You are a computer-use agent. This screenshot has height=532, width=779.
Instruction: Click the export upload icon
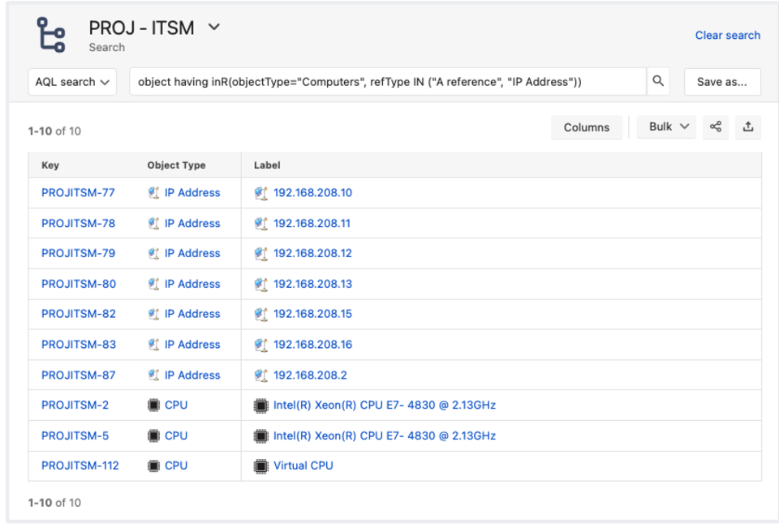pos(747,127)
